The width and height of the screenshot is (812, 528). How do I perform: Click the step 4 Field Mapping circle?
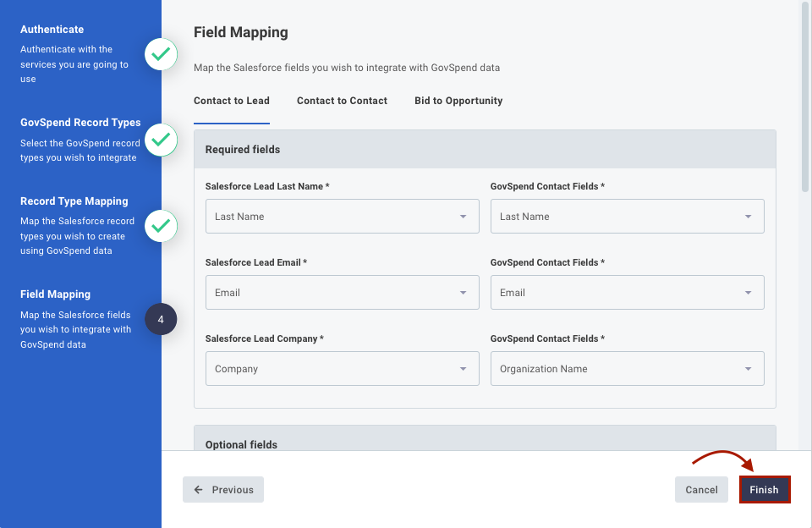(161, 319)
